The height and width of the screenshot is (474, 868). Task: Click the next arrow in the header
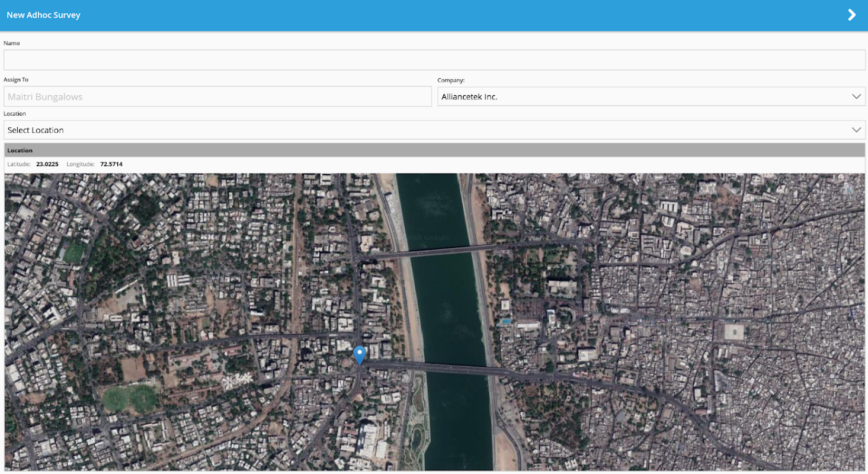pos(851,15)
